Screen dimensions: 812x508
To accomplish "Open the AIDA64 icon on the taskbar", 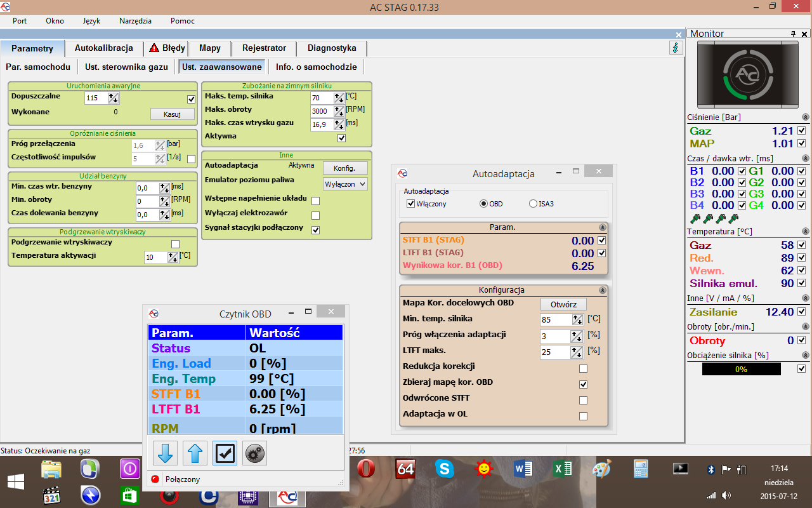I will pos(405,470).
